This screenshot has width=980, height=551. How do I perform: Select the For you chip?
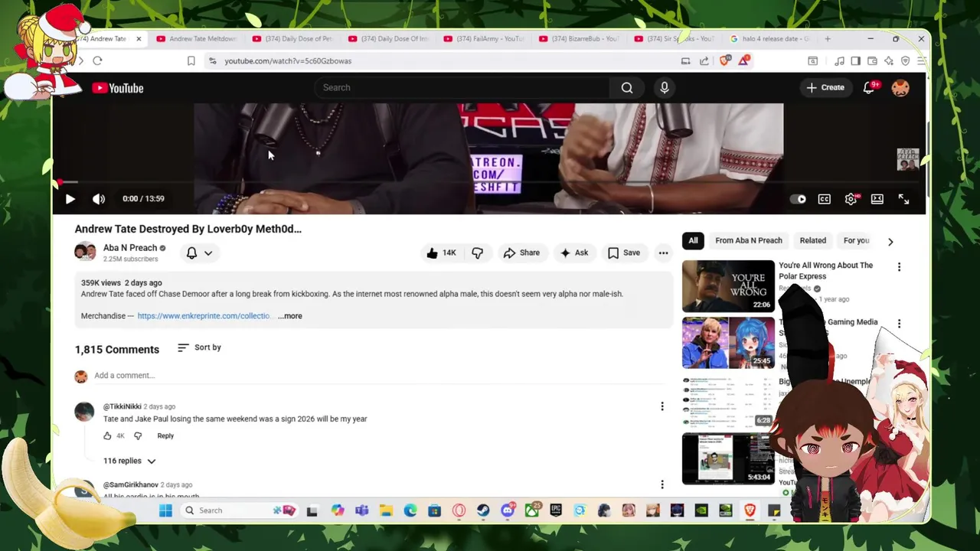[x=856, y=240]
